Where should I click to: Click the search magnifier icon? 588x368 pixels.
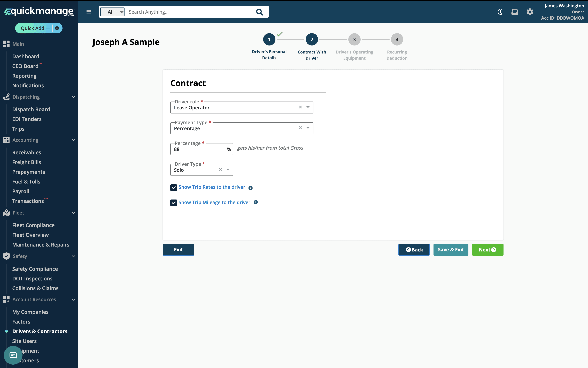click(x=259, y=12)
